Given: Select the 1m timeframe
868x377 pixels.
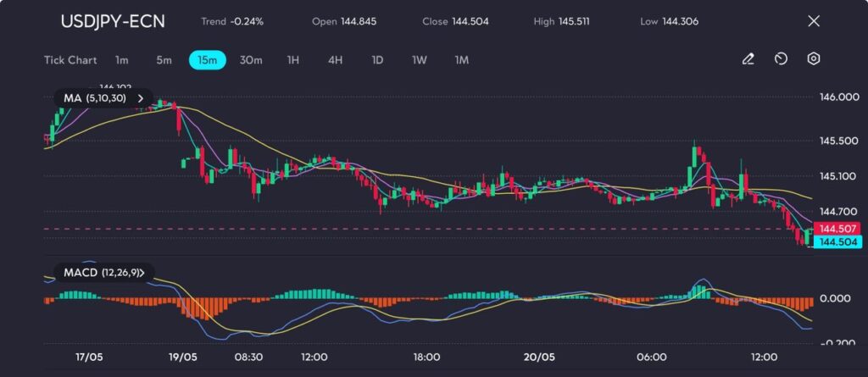Looking at the screenshot, I should [x=122, y=60].
